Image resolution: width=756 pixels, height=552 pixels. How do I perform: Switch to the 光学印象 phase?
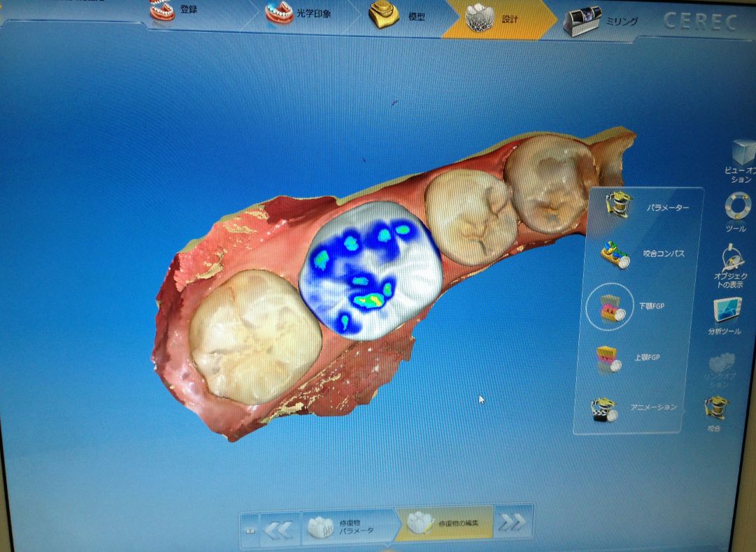pyautogui.click(x=299, y=13)
